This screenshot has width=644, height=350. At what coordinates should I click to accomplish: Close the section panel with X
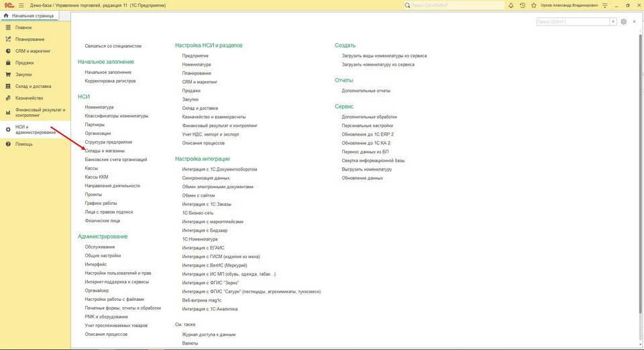634,21
